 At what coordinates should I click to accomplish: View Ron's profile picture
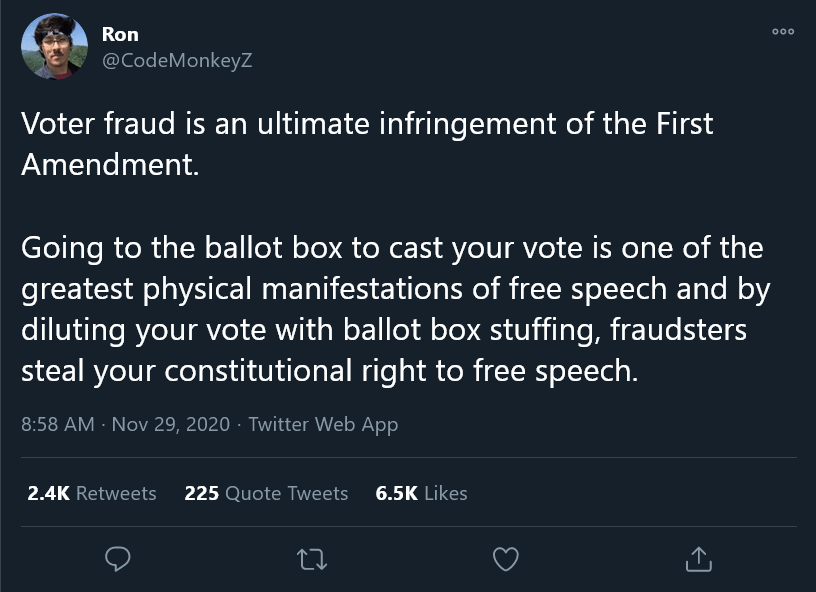pyautogui.click(x=54, y=46)
